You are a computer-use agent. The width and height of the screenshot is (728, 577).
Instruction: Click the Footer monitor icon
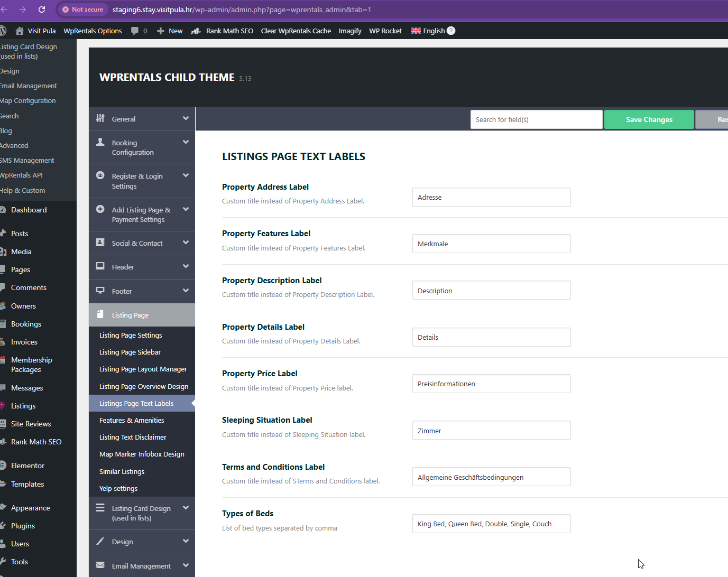100,290
